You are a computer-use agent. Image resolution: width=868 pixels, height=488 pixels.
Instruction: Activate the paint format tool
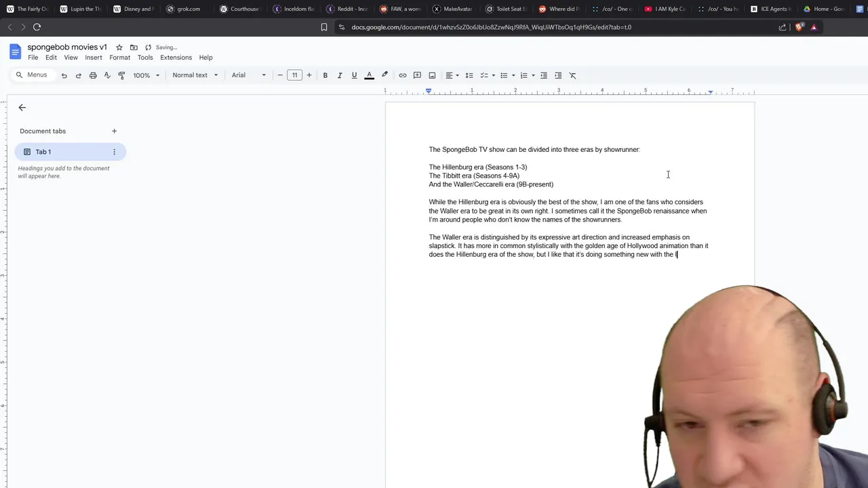[x=121, y=75]
